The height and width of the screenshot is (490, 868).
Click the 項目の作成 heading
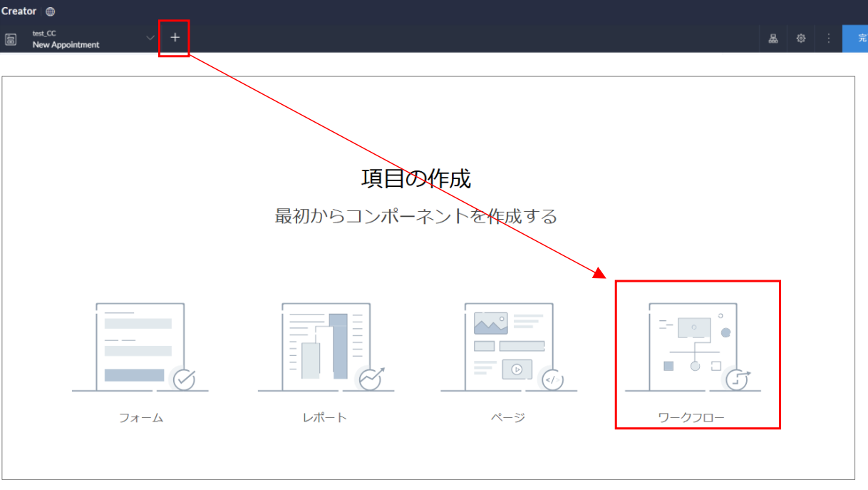point(416,179)
